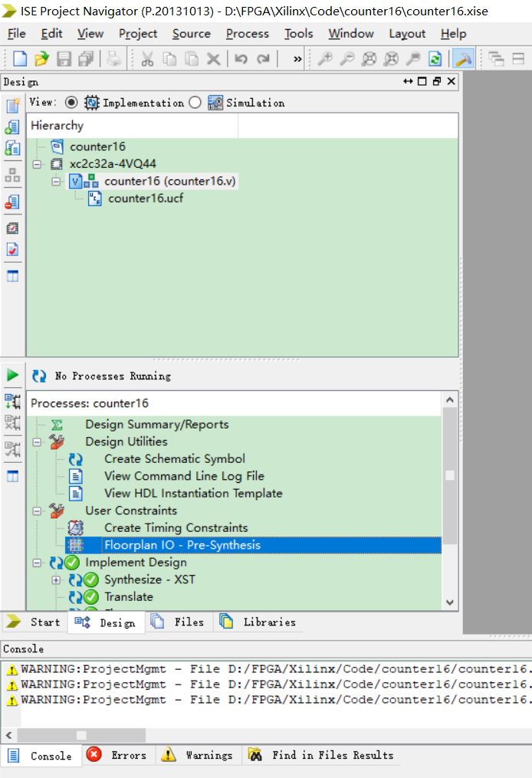Click the Copy toolbar icon
The image size is (532, 778).
click(x=169, y=59)
